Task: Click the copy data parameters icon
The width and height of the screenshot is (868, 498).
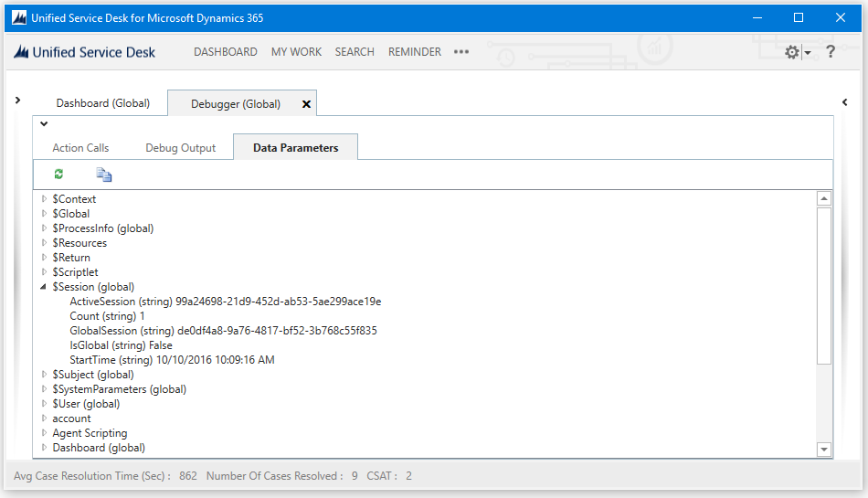Action: pyautogui.click(x=104, y=175)
